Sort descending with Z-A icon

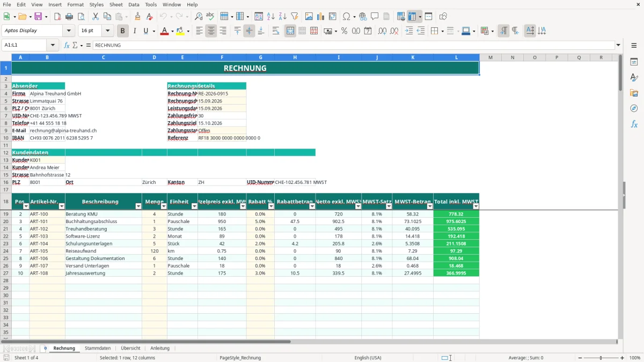point(283,17)
